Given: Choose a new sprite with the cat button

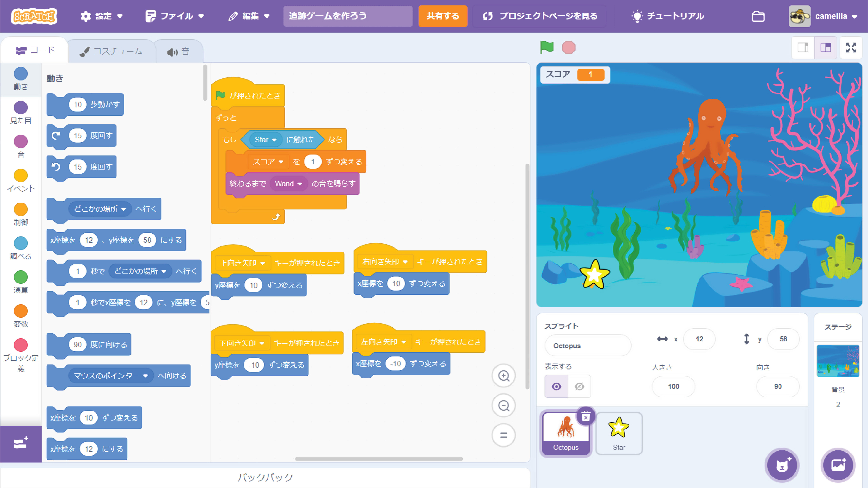Looking at the screenshot, I should [782, 465].
